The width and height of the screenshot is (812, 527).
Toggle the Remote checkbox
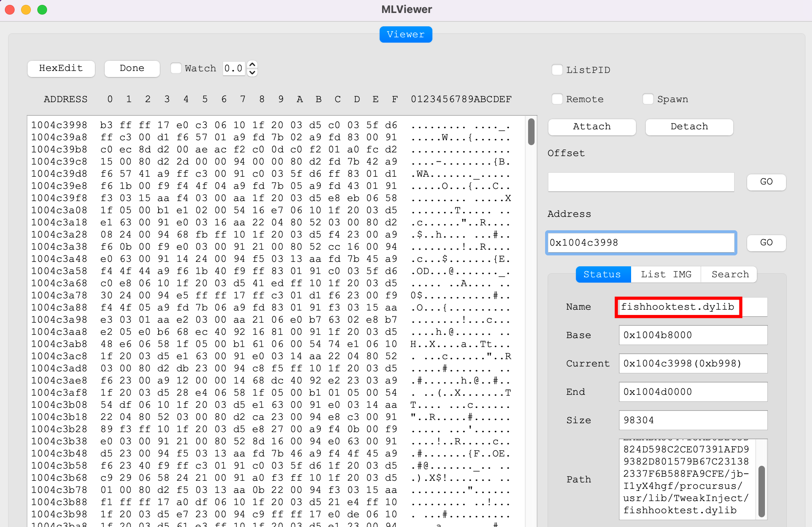pyautogui.click(x=557, y=99)
